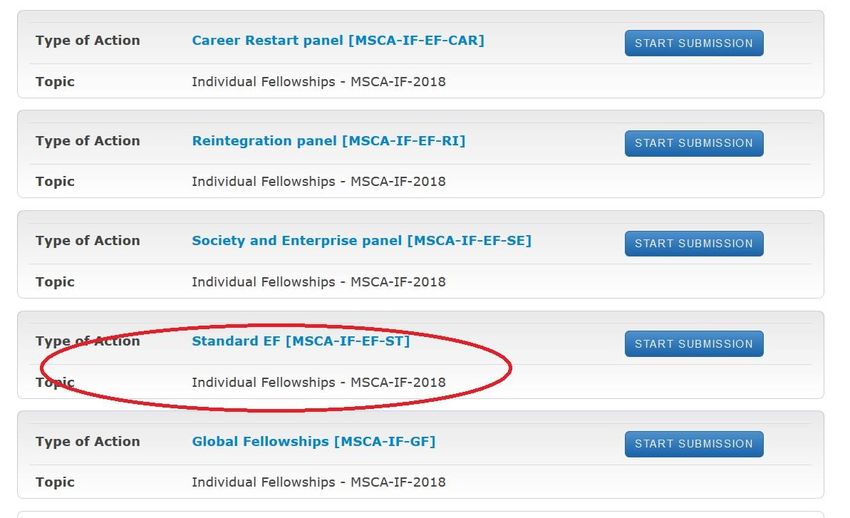Select topic text inside the red circle

click(x=319, y=382)
